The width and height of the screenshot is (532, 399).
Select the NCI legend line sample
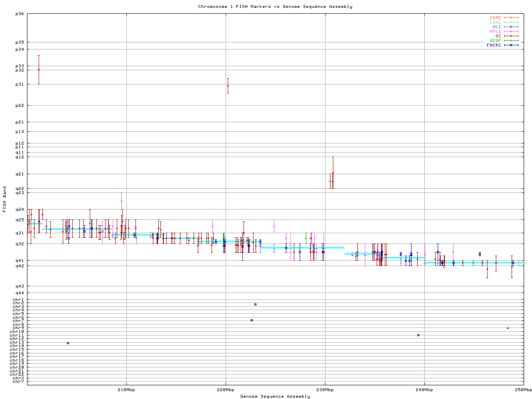point(511,27)
